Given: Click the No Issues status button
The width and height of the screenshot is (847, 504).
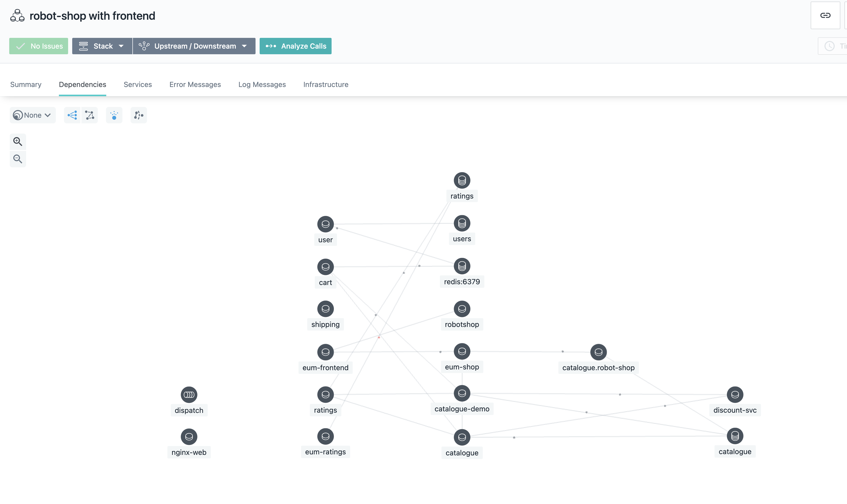Looking at the screenshot, I should click(39, 46).
